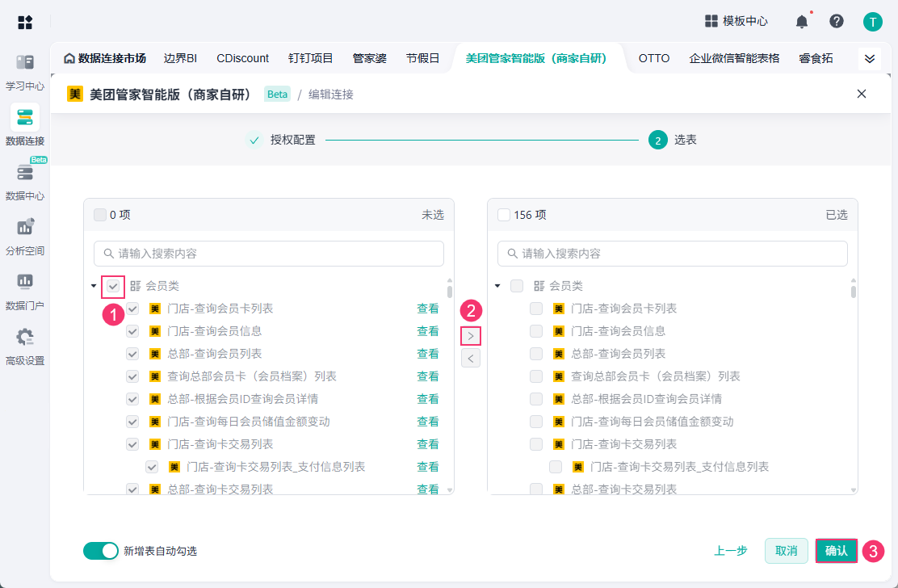Image resolution: width=898 pixels, height=588 pixels.
Task: Switch to the 企业微信智能表格 tab
Action: (734, 58)
